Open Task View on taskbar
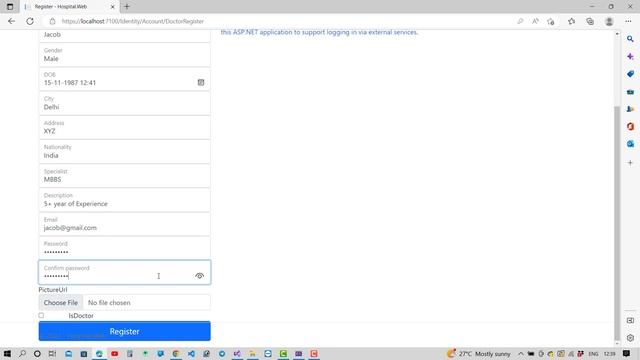Image resolution: width=640 pixels, height=360 pixels. click(52, 353)
